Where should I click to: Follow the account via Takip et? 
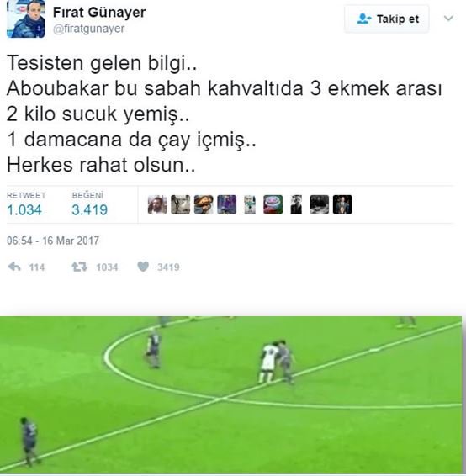coord(386,19)
